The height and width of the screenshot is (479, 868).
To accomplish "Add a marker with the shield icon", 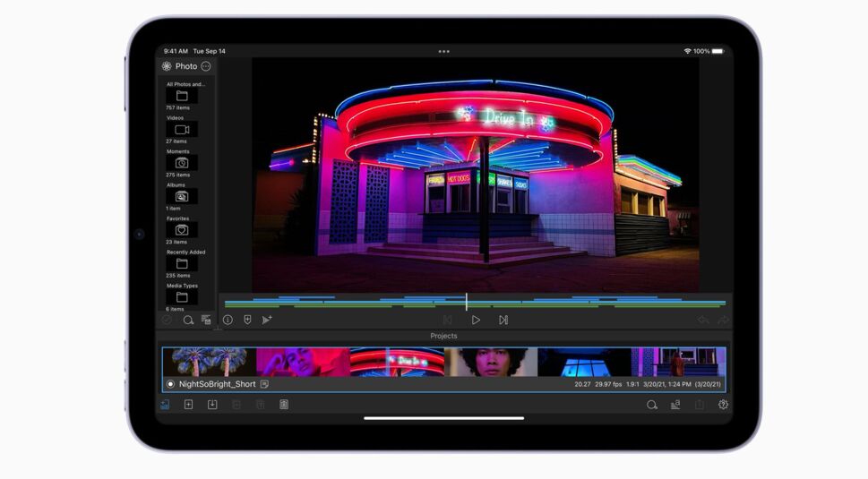I will 247,320.
